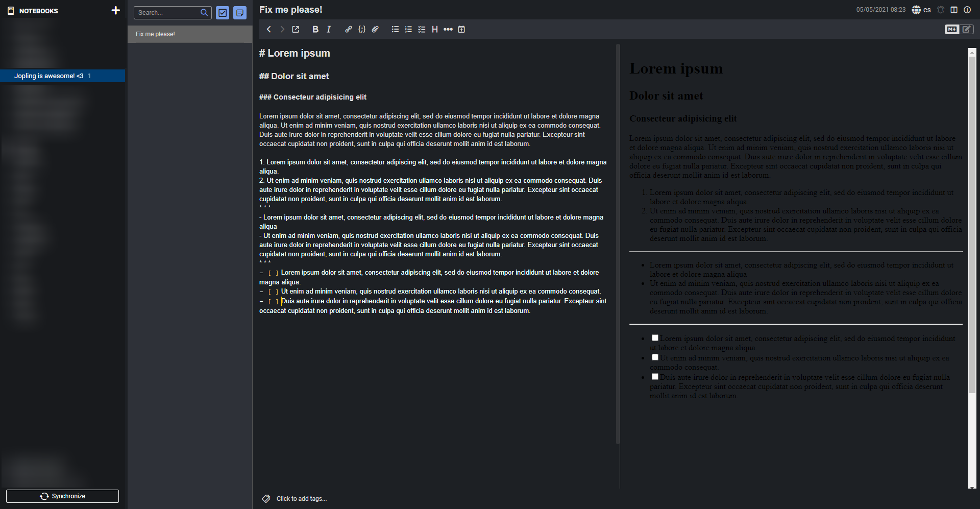Insert checkbox list
This screenshot has height=509, width=980.
coord(422,29)
